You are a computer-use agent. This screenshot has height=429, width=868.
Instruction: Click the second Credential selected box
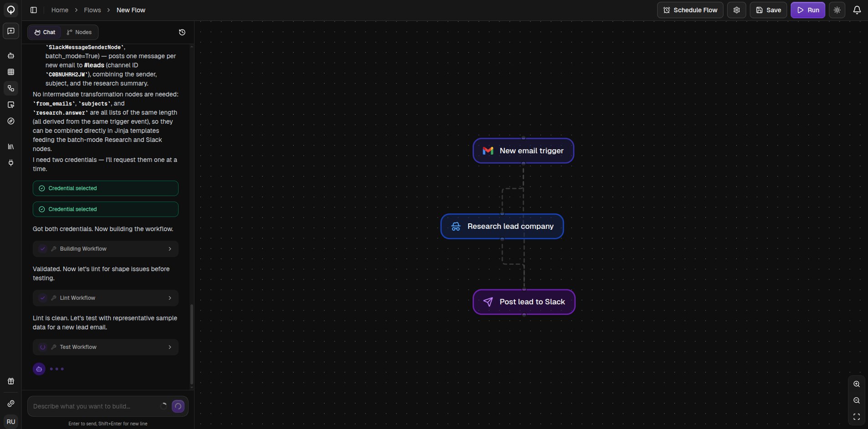[106, 209]
